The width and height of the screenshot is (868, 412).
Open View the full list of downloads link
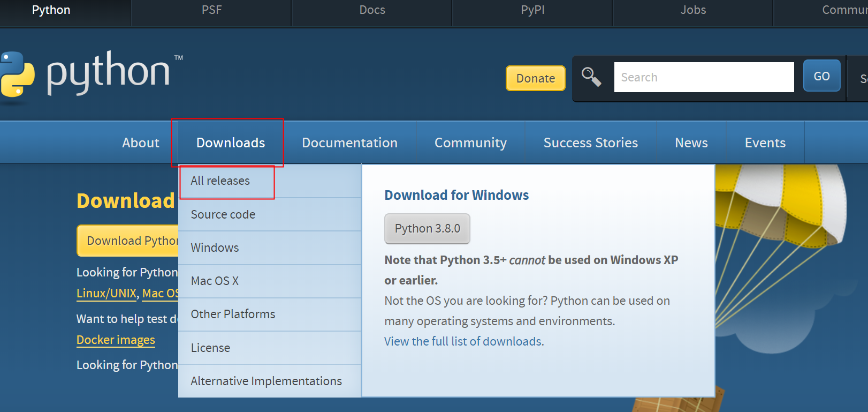coord(464,341)
